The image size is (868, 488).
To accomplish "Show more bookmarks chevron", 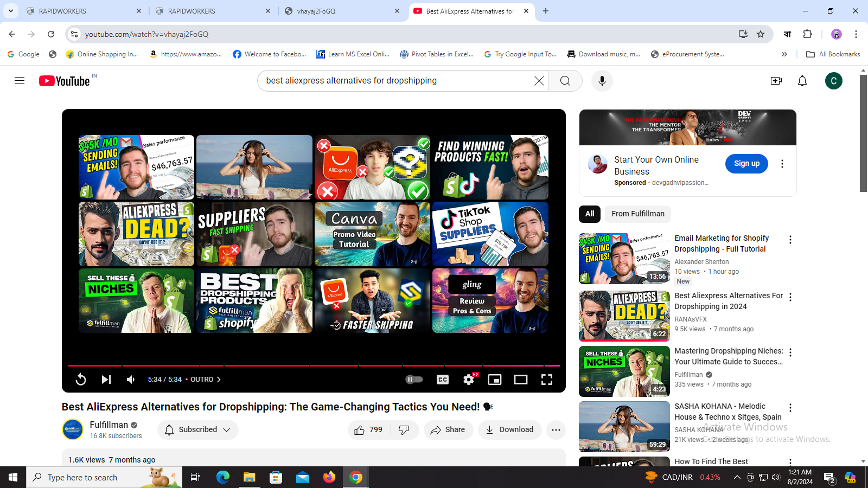I will click(784, 54).
